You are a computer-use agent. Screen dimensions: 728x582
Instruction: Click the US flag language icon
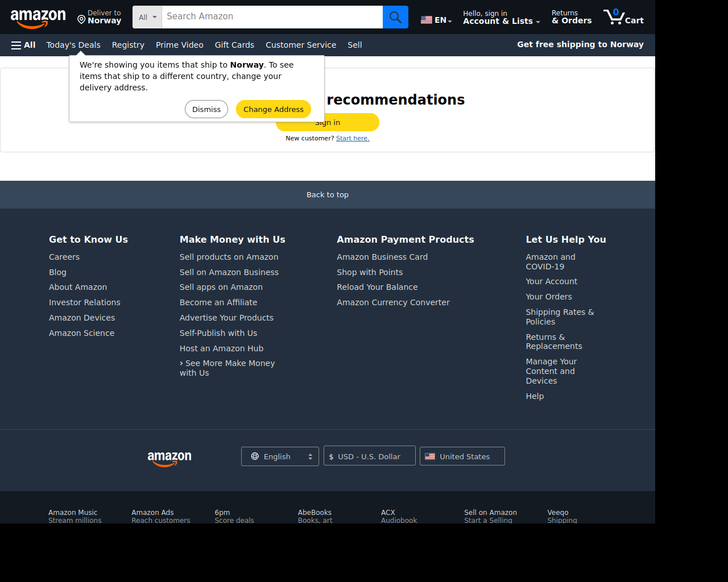coord(427,20)
